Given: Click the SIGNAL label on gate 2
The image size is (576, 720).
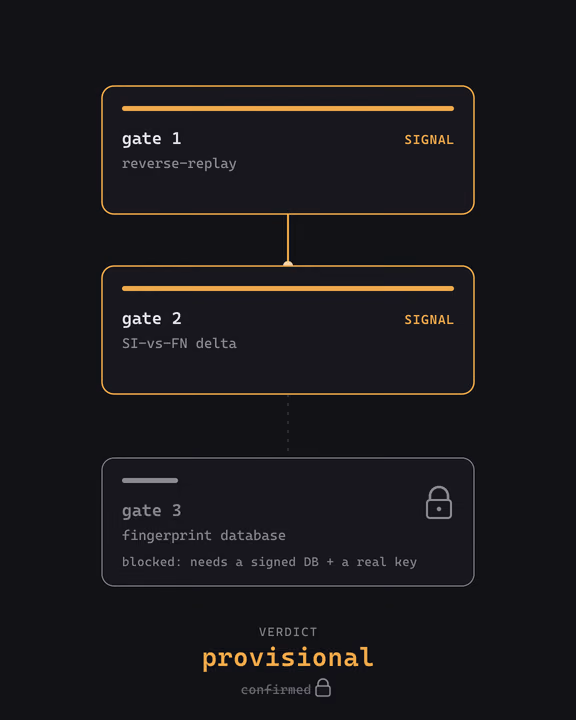Looking at the screenshot, I should click(x=429, y=320).
